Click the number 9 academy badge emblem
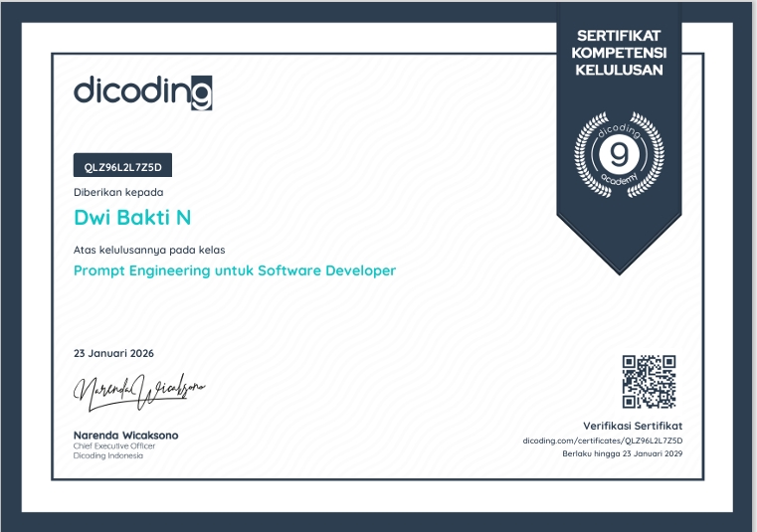The height and width of the screenshot is (532, 757). (x=618, y=154)
